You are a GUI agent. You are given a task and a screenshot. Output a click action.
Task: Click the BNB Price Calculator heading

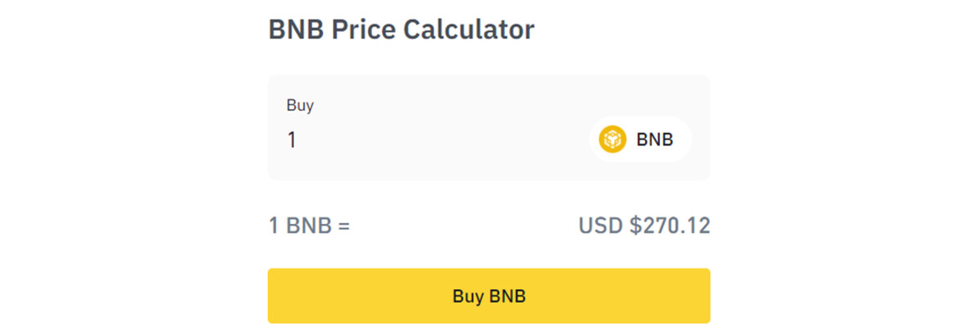tap(401, 30)
